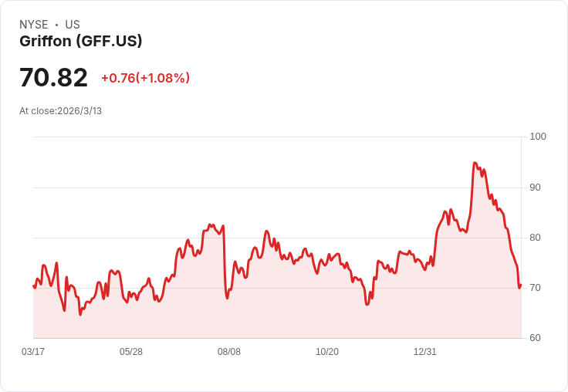The width and height of the screenshot is (568, 392).
Task: Click the 70.82 current price
Action: (x=53, y=77)
